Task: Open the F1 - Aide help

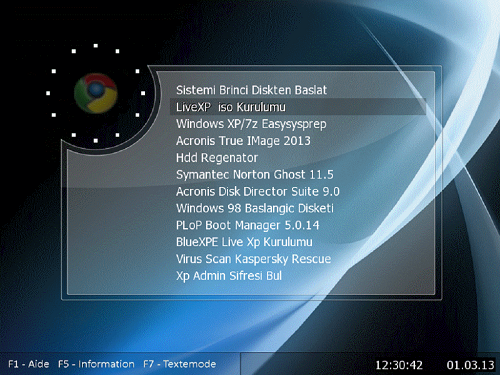Action: (x=29, y=364)
